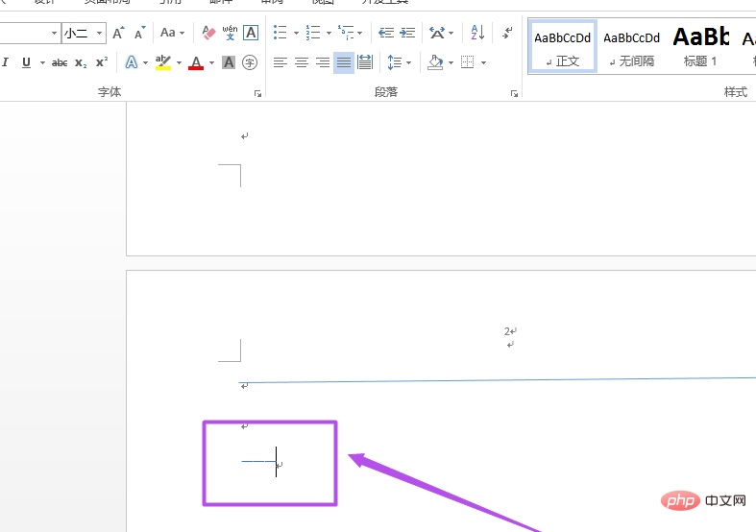Toggle strikethrough (abc) formatting
Screen dimensions: 756x532
60,62
